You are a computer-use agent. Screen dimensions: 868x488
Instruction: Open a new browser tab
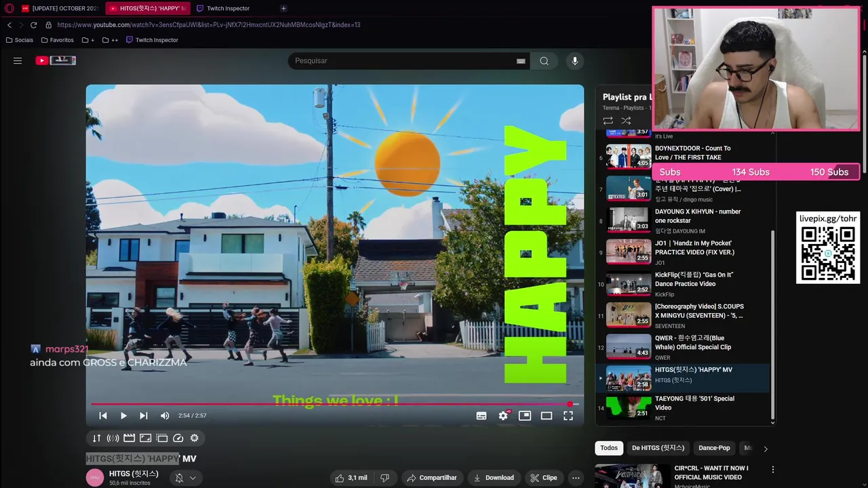pyautogui.click(x=283, y=8)
